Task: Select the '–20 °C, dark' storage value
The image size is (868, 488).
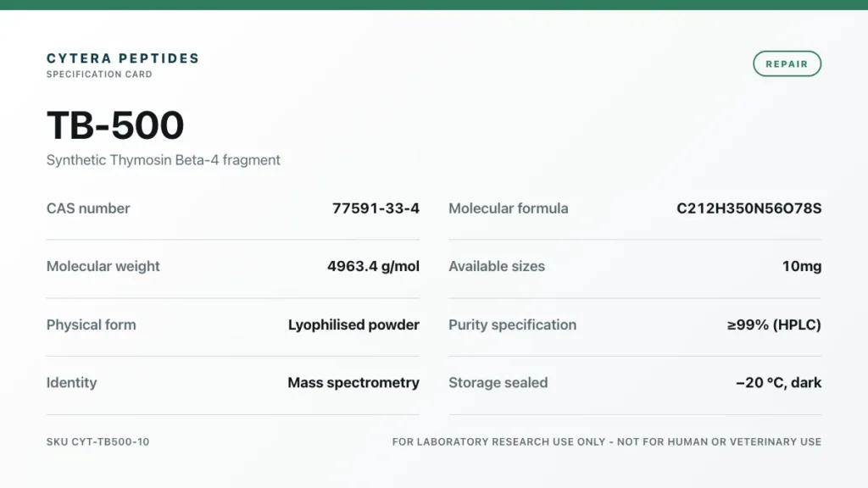Action: [778, 382]
